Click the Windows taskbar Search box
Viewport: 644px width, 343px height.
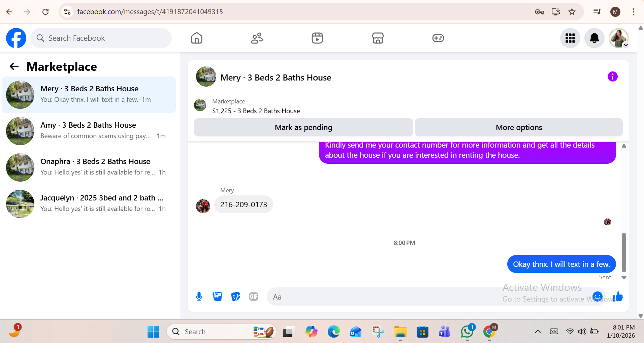pyautogui.click(x=222, y=332)
